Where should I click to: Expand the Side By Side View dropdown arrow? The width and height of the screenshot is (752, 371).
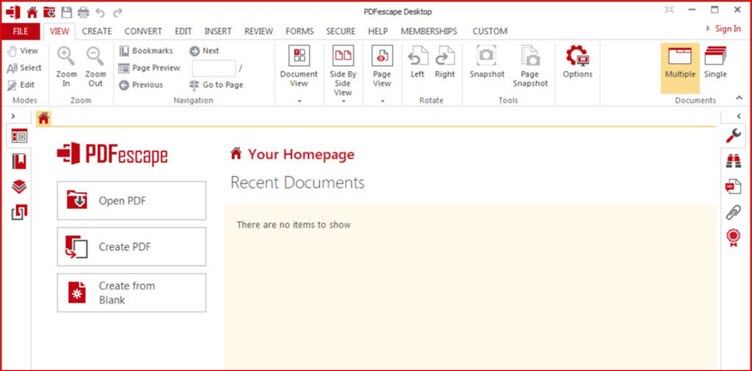coord(343,101)
